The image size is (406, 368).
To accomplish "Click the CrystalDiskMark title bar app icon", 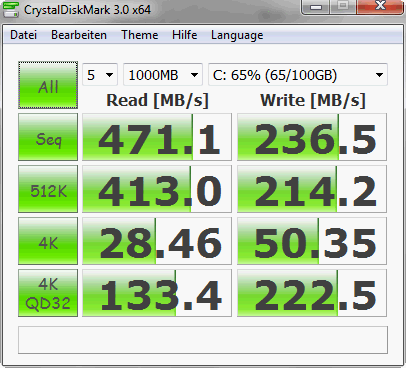I will [11, 9].
